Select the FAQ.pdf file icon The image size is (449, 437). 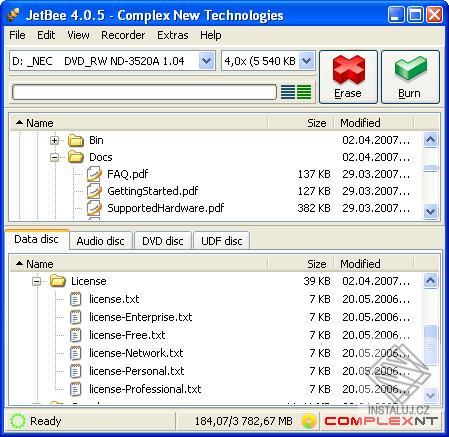(x=94, y=174)
